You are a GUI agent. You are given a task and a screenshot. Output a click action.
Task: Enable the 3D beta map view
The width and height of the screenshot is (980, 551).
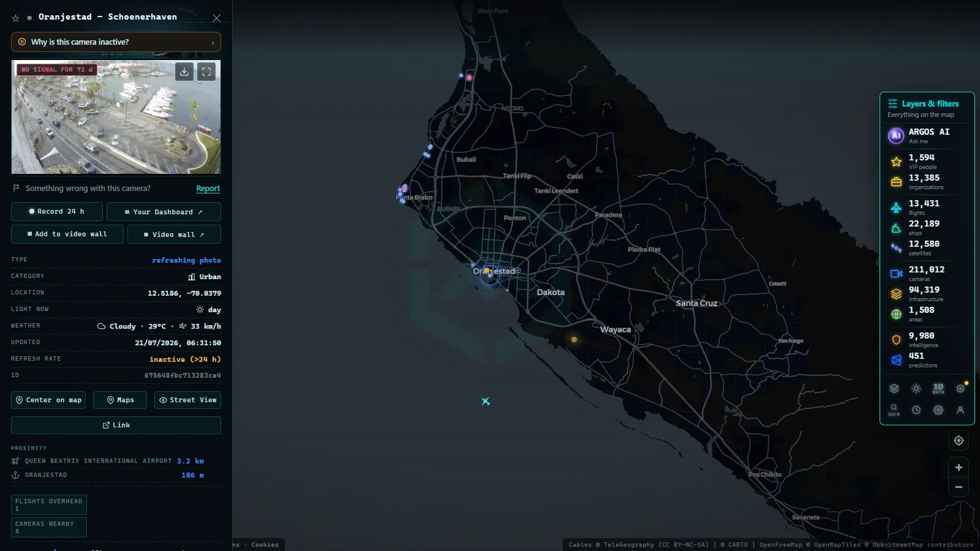point(938,388)
